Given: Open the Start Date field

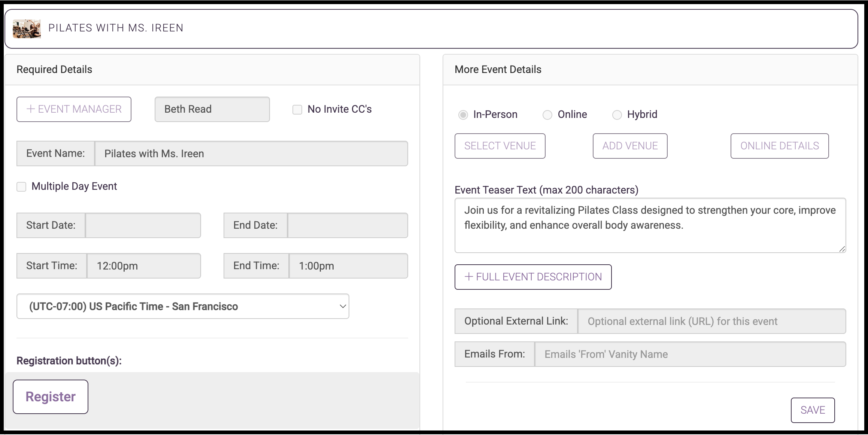Looking at the screenshot, I should click(143, 225).
